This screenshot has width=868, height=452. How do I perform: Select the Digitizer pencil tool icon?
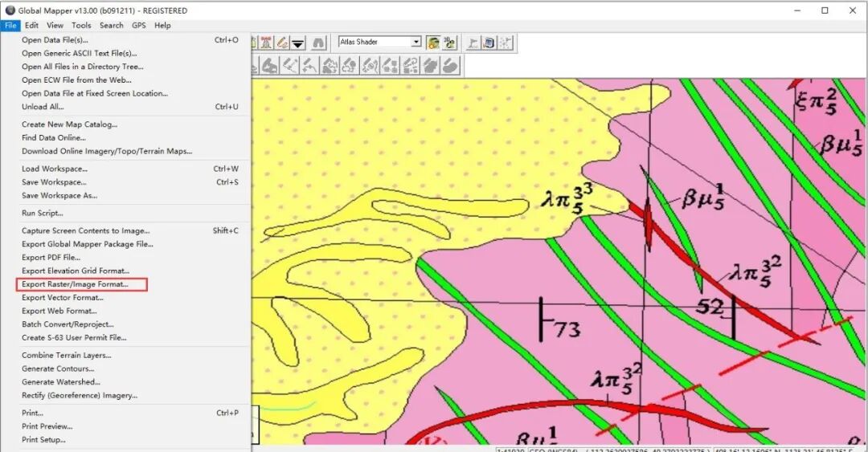tap(282, 43)
